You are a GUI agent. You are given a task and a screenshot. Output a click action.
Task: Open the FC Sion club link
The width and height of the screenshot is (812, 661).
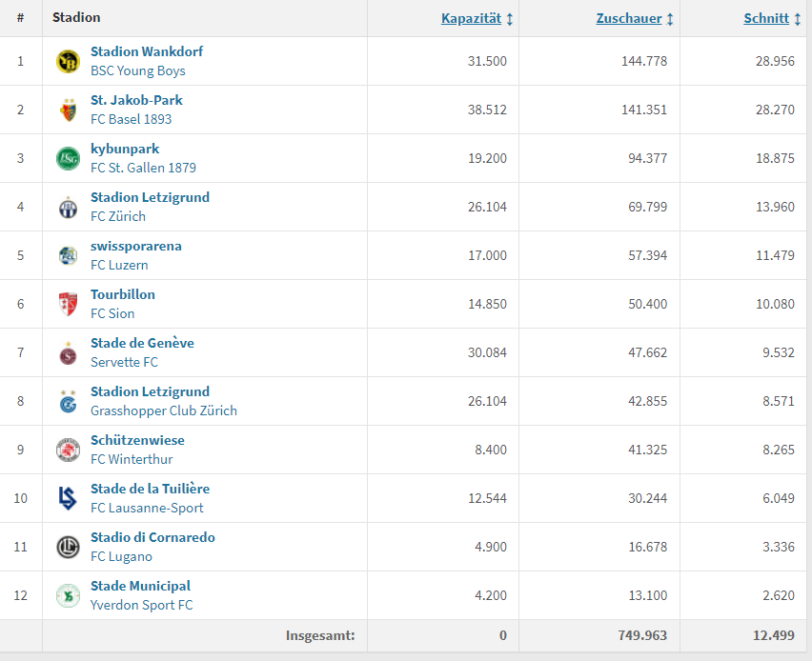112,314
